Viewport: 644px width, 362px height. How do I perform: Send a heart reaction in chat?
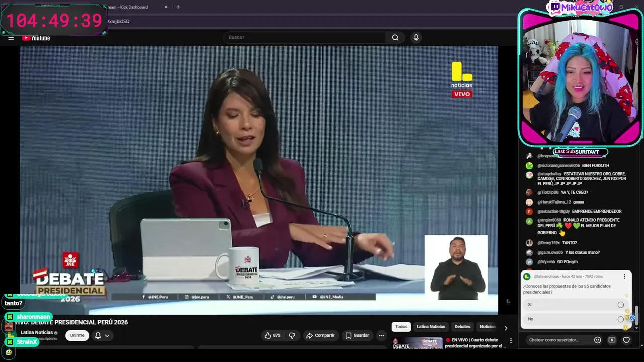coord(626,340)
